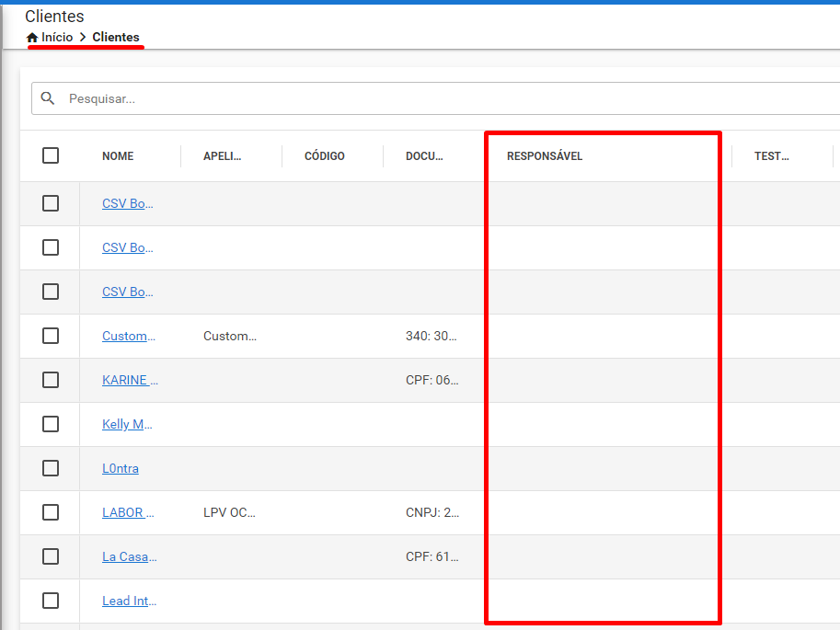The image size is (840, 630).
Task: Click the 340: 30... document cell
Action: pyautogui.click(x=432, y=336)
